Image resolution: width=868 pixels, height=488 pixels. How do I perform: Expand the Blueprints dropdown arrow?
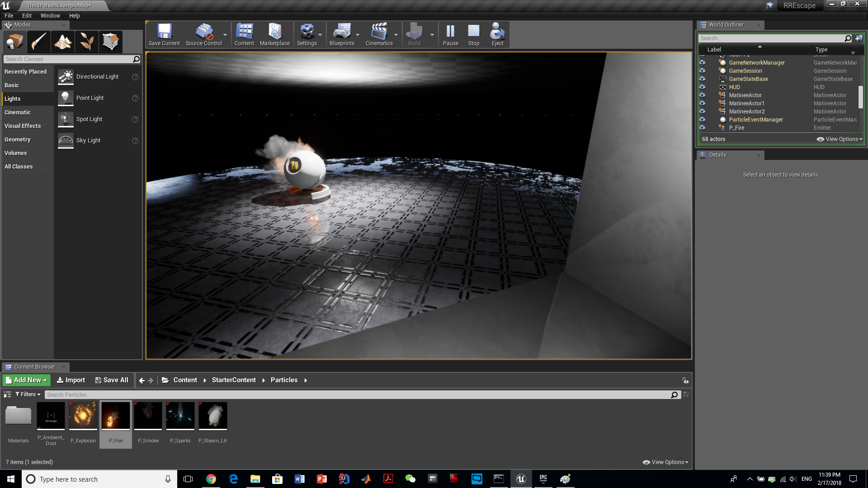click(358, 35)
